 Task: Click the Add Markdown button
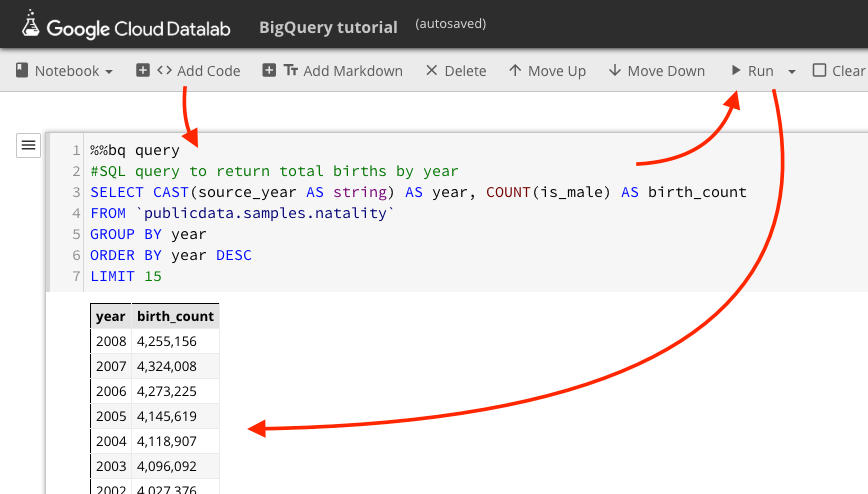pos(333,71)
